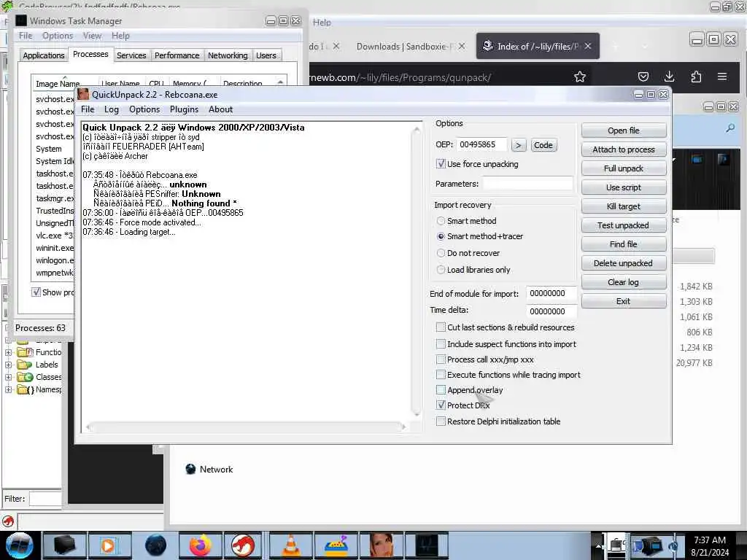
Task: Open QuickUnpack Plugins menu
Action: 184,109
